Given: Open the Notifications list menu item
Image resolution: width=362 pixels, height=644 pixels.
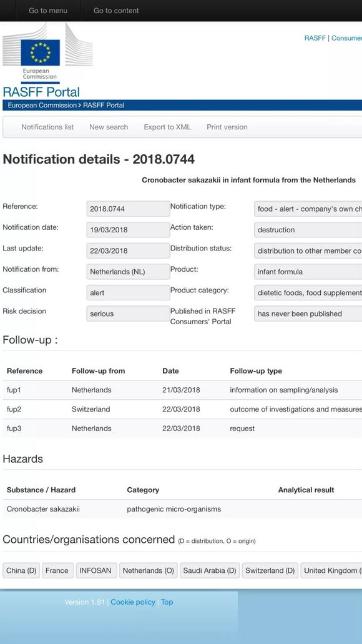Looking at the screenshot, I should click(x=47, y=127).
